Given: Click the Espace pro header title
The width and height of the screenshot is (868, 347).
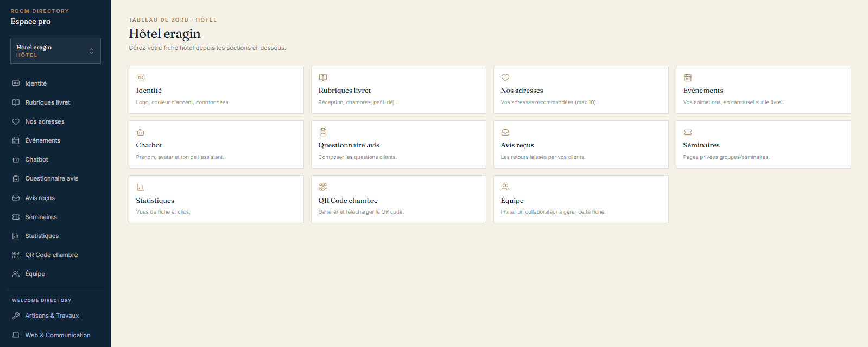Looking at the screenshot, I should point(30,22).
